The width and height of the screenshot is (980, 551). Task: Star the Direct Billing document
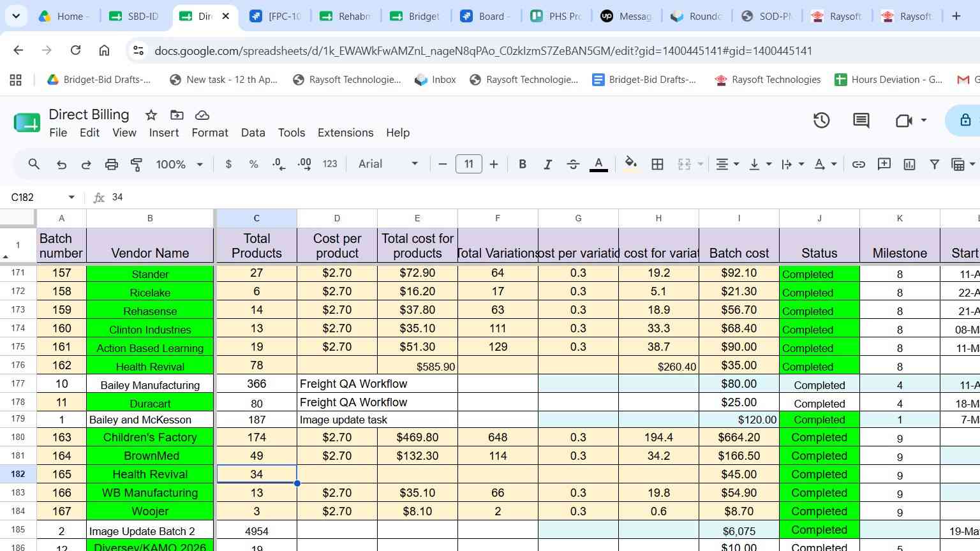pyautogui.click(x=151, y=115)
